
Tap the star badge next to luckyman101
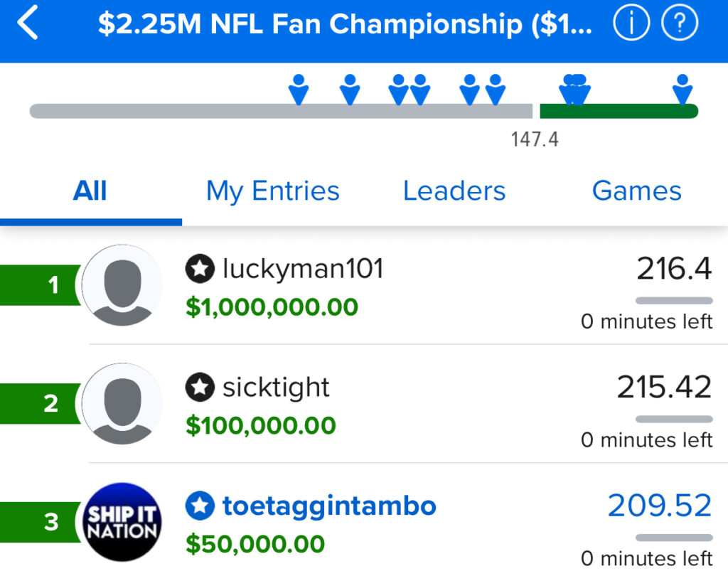point(200,269)
